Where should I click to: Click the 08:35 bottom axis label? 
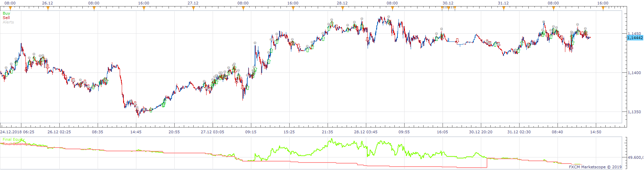[98, 132]
